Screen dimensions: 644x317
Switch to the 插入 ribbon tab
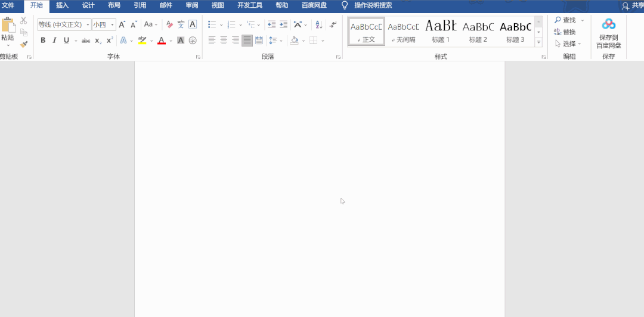62,5
